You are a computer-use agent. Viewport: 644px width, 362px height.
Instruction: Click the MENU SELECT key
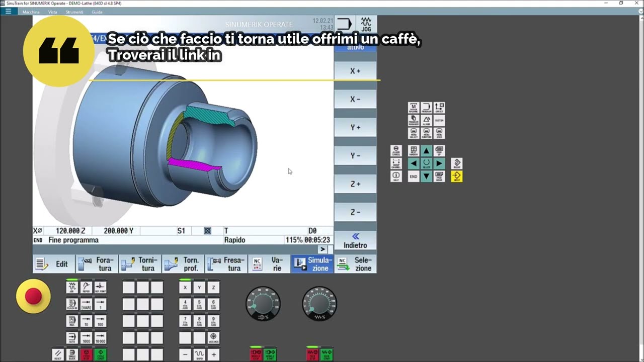(x=414, y=133)
